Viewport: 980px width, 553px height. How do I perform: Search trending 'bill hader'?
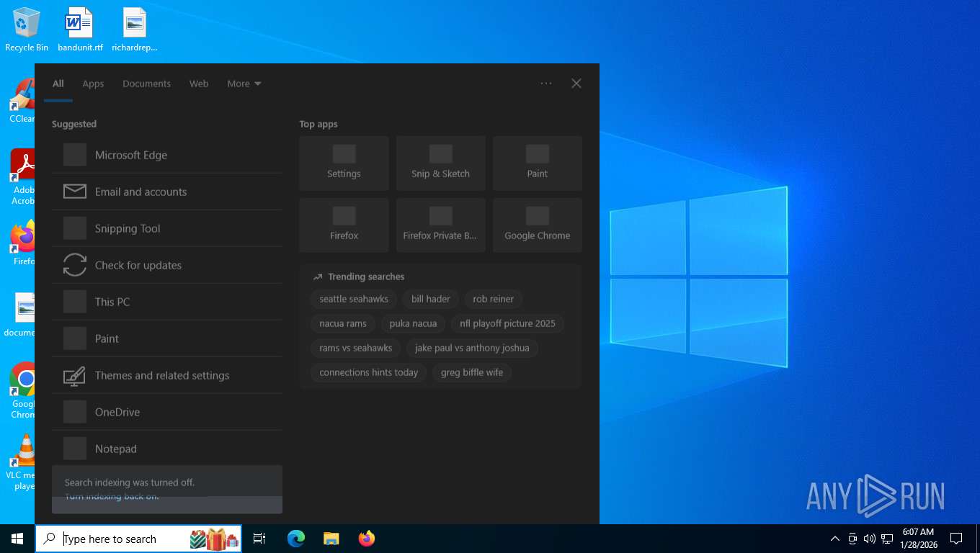click(431, 299)
